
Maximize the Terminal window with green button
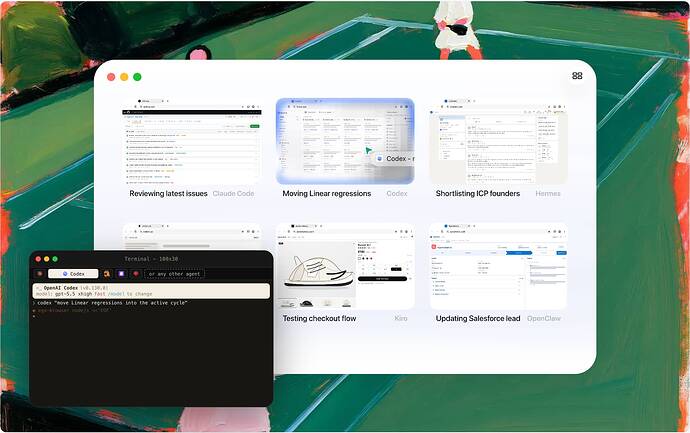[x=55, y=259]
